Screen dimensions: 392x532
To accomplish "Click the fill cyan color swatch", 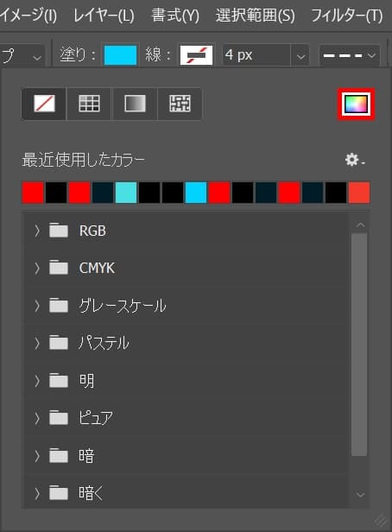I will 120,55.
